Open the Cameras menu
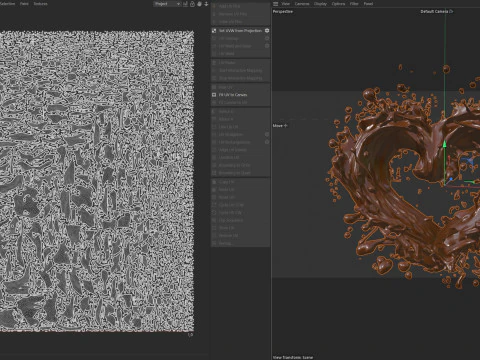480x360 pixels. pyautogui.click(x=302, y=4)
